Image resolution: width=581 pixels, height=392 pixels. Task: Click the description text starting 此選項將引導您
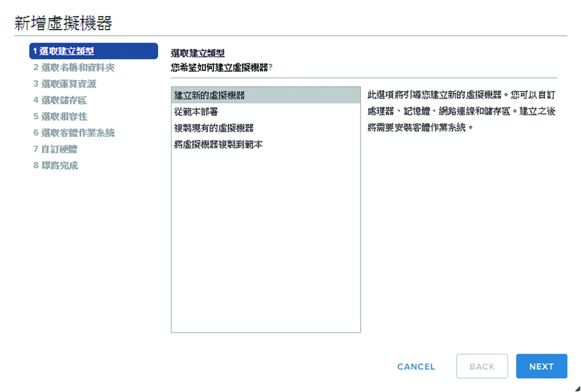point(461,111)
